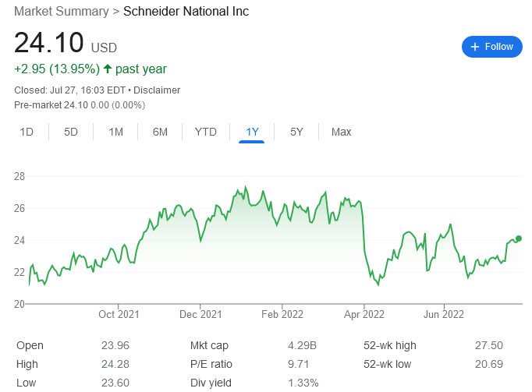Open the Disclaimer link

point(157,90)
